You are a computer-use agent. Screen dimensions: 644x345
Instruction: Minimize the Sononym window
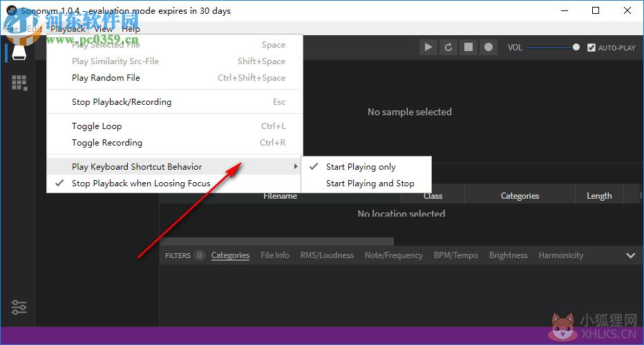click(565, 10)
